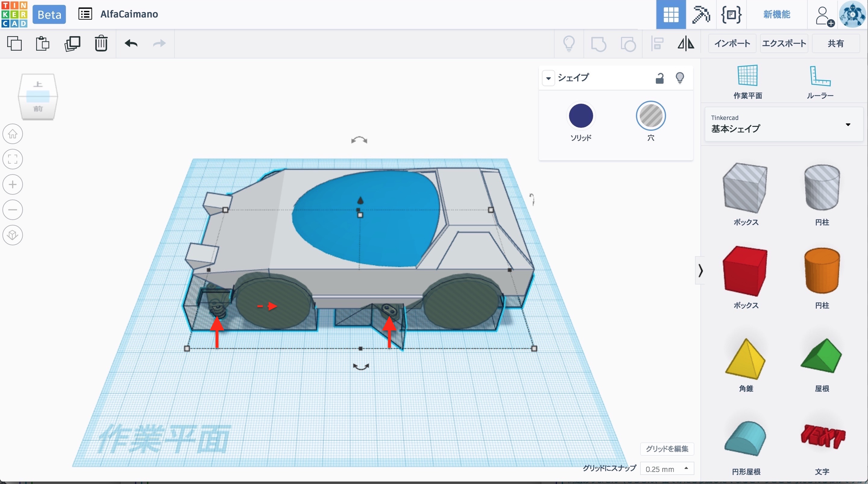Image resolution: width=868 pixels, height=484 pixels.
Task: Collapse the シェイプ panel arrow
Action: tap(548, 78)
